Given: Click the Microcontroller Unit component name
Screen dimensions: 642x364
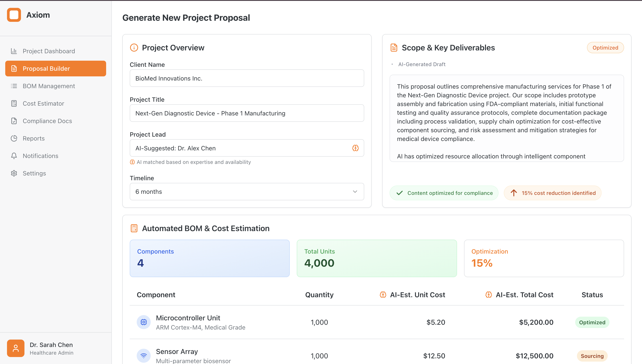Looking at the screenshot, I should tap(188, 318).
